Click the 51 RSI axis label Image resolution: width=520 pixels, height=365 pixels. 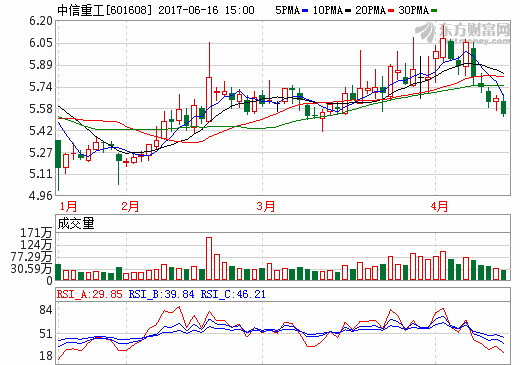(x=46, y=334)
